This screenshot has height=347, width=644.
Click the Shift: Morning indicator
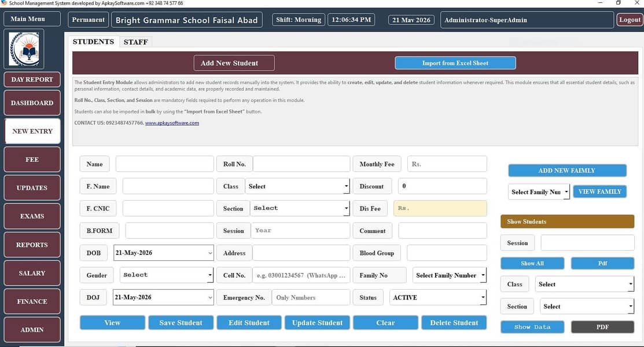(299, 20)
